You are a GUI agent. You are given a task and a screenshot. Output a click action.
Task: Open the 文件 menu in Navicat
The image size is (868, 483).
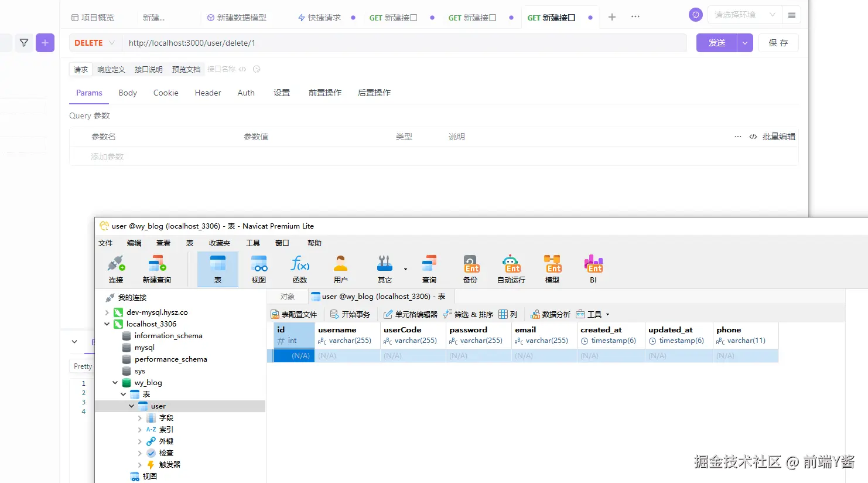105,243
